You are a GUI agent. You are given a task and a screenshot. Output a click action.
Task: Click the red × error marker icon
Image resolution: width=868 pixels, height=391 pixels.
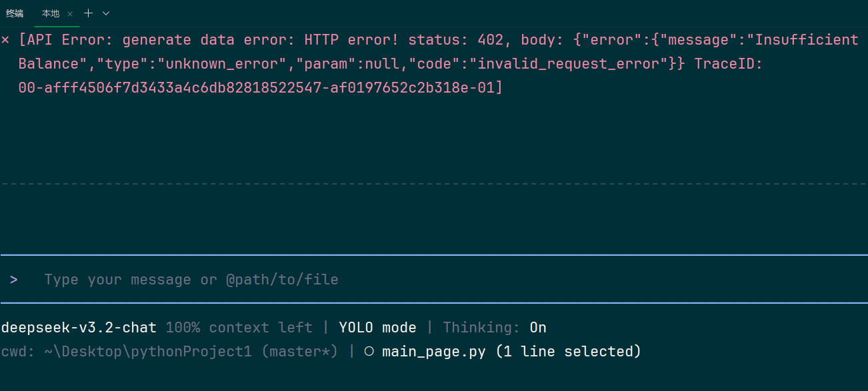coord(5,40)
